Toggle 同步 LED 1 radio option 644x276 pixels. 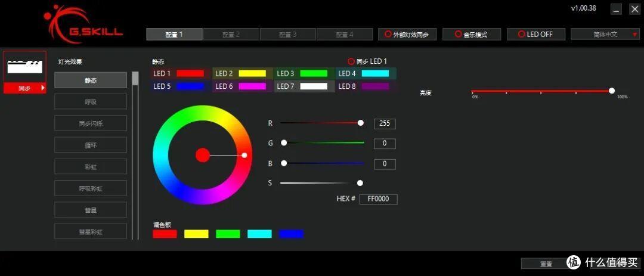[351, 61]
